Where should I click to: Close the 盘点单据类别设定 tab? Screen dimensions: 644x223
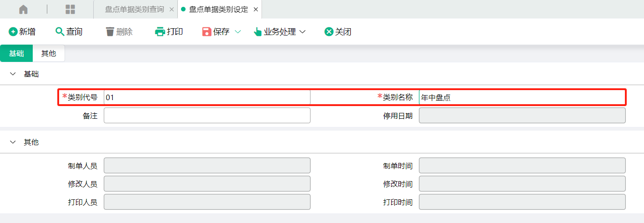[x=256, y=10]
